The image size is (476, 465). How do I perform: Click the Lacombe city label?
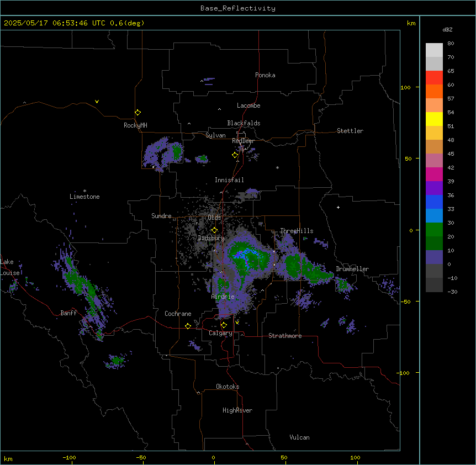click(248, 105)
